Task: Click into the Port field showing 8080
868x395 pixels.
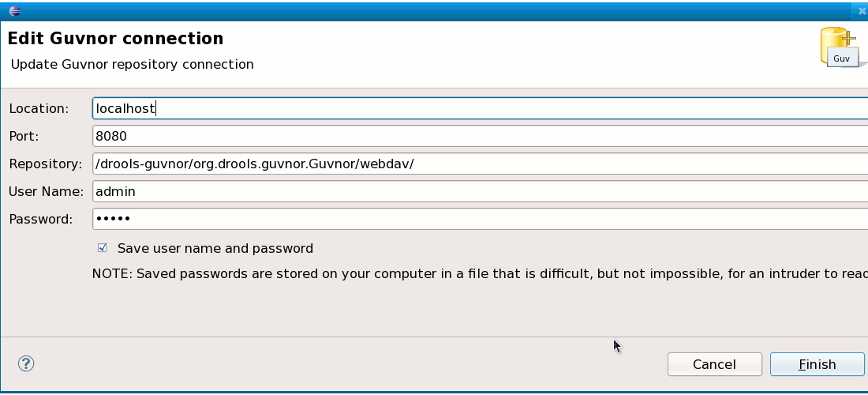Action: pos(480,136)
